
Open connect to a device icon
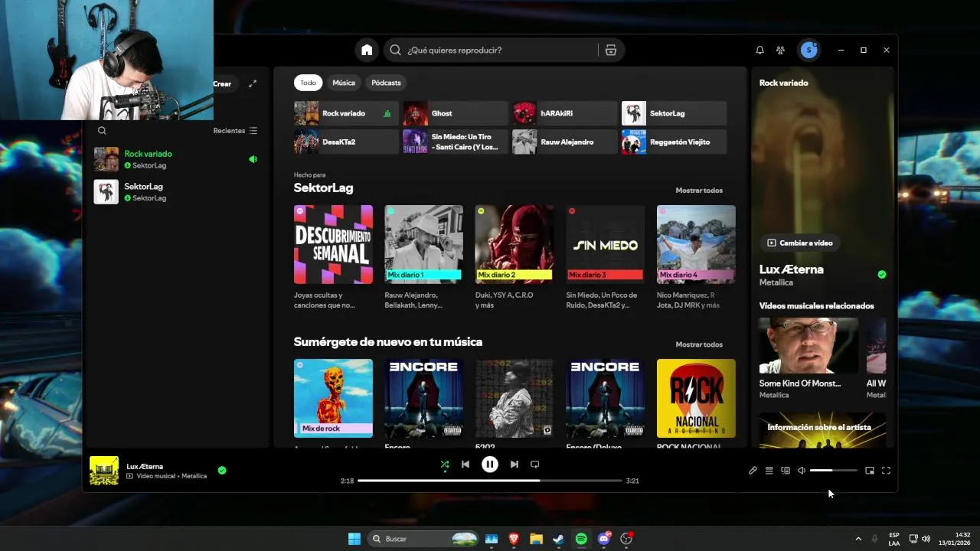click(786, 471)
